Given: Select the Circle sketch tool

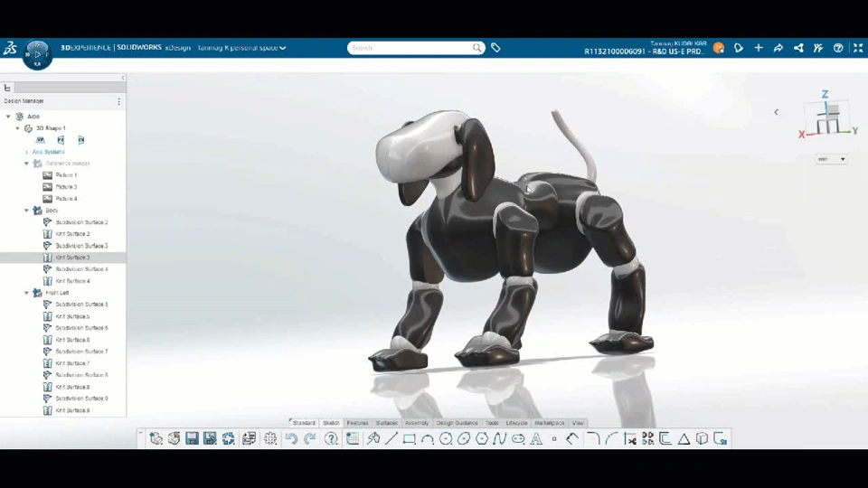Looking at the screenshot, I should coord(446,439).
